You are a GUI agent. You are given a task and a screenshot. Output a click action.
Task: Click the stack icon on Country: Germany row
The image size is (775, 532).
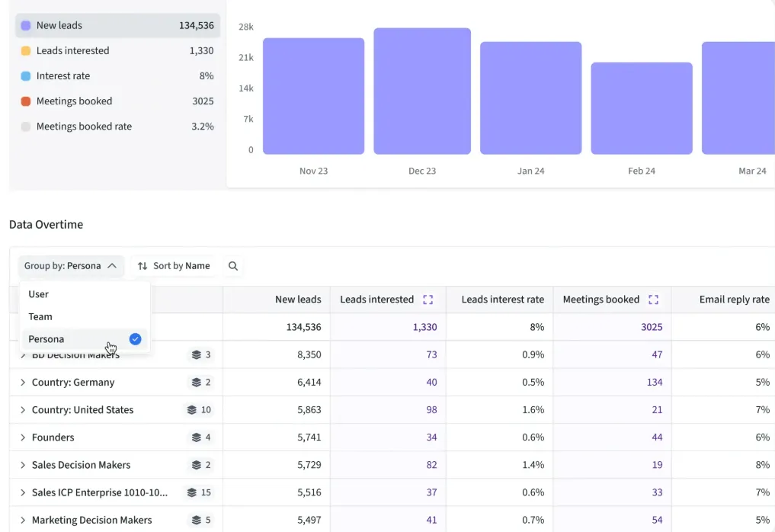(197, 383)
